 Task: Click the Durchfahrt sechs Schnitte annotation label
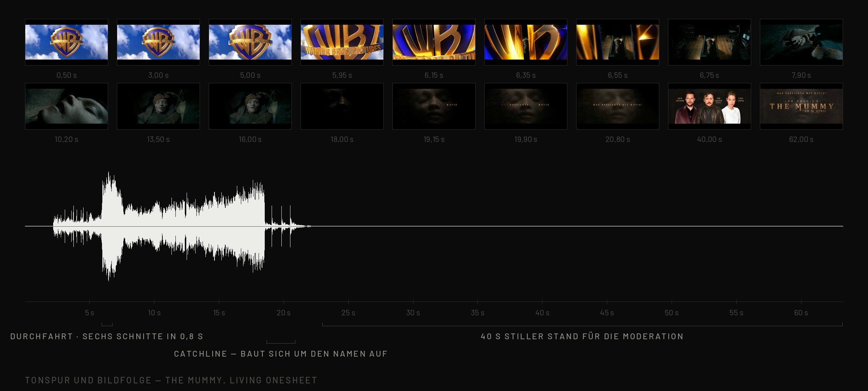(x=107, y=336)
